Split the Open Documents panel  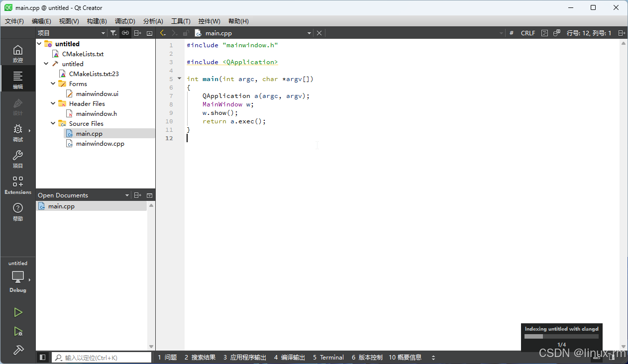[x=138, y=195]
